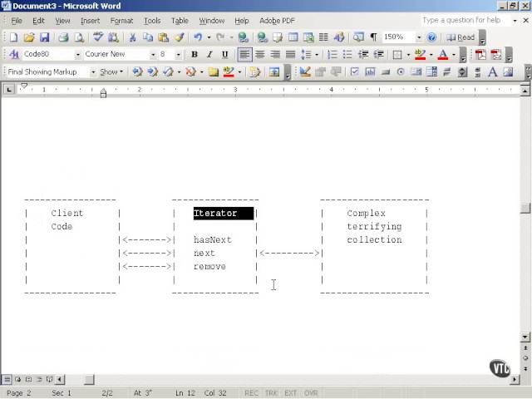Viewport: 532px width, 399px height.
Task: Apply bulleted list formatting
Action: [x=347, y=54]
